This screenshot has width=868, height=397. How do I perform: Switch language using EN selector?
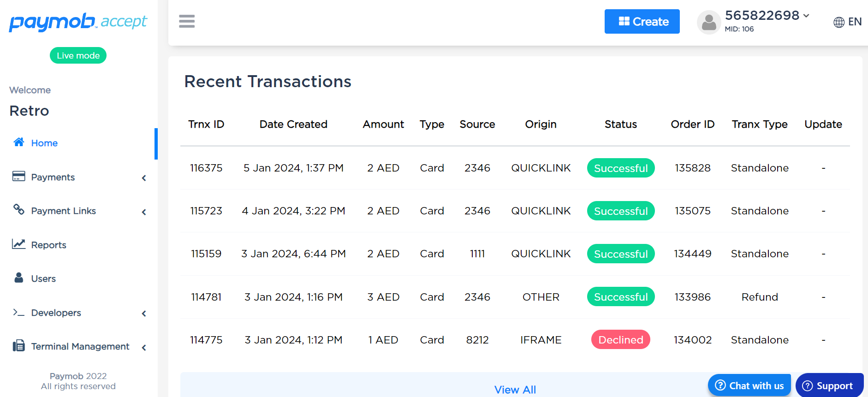pyautogui.click(x=847, y=22)
